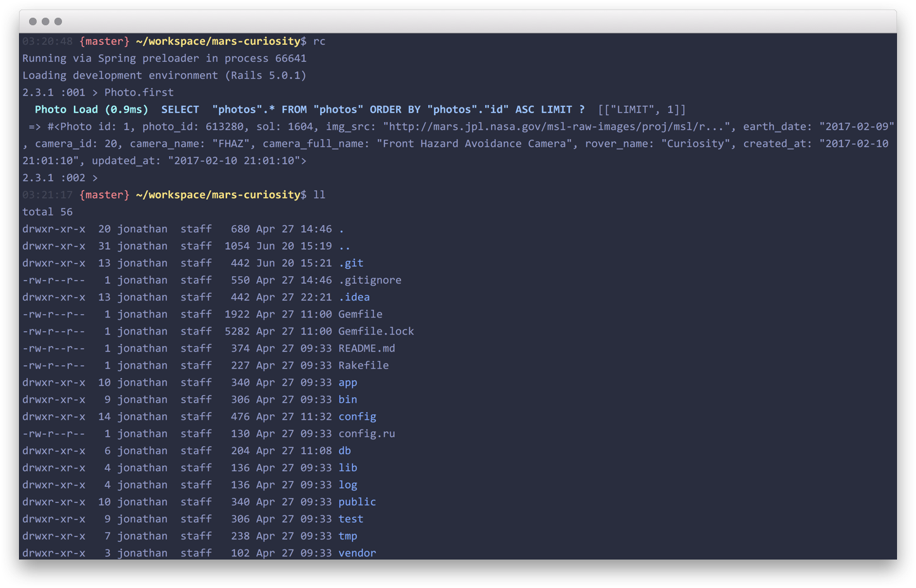Click the yellow minimize window button

tap(46, 21)
